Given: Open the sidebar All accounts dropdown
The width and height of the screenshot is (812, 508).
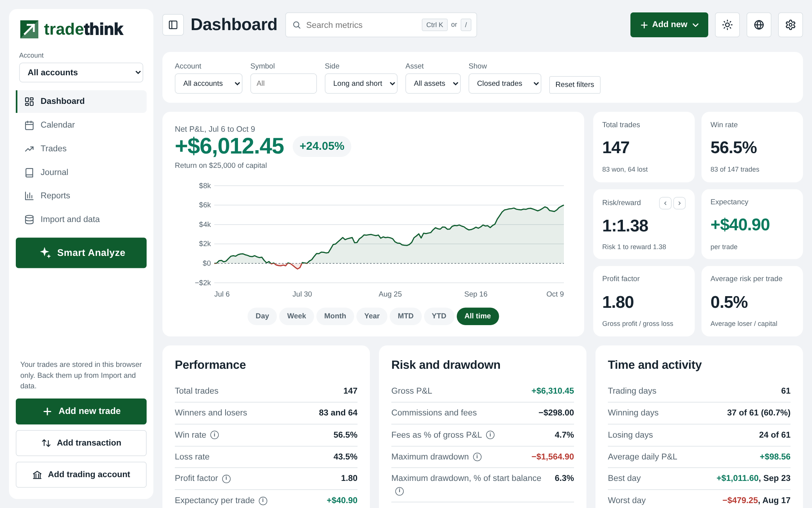Looking at the screenshot, I should pos(81,73).
